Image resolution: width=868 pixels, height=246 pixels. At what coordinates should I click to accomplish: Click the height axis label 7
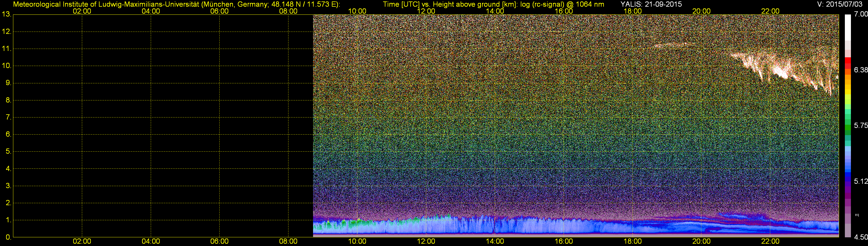tap(8, 117)
